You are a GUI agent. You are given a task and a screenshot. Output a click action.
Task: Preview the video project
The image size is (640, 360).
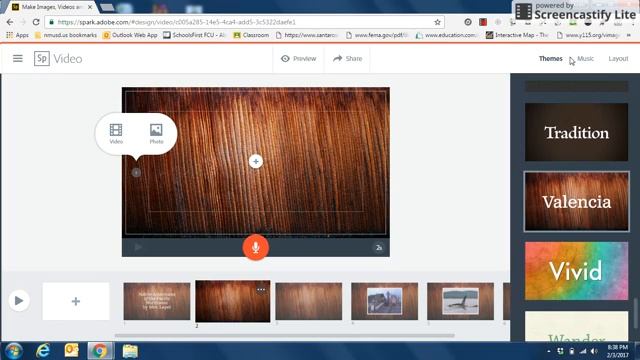point(298,58)
